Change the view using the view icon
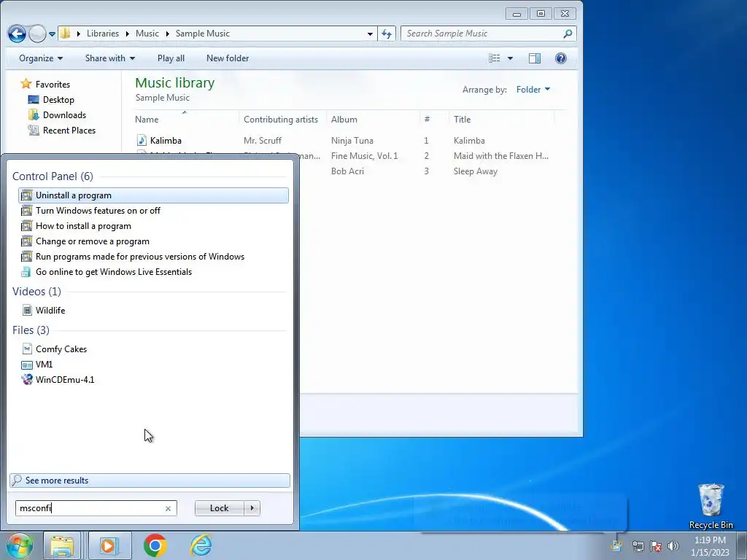This screenshot has height=560, width=747. pos(494,58)
